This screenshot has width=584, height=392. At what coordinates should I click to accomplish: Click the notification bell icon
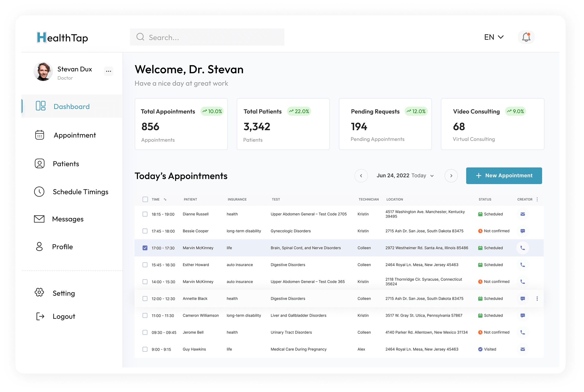(x=526, y=37)
